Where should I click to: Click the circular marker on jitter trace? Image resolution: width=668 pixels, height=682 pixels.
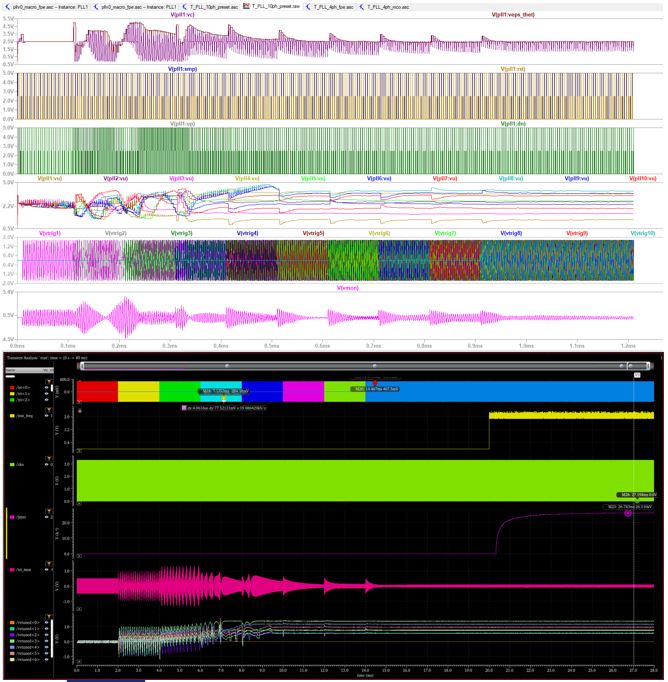coord(627,513)
